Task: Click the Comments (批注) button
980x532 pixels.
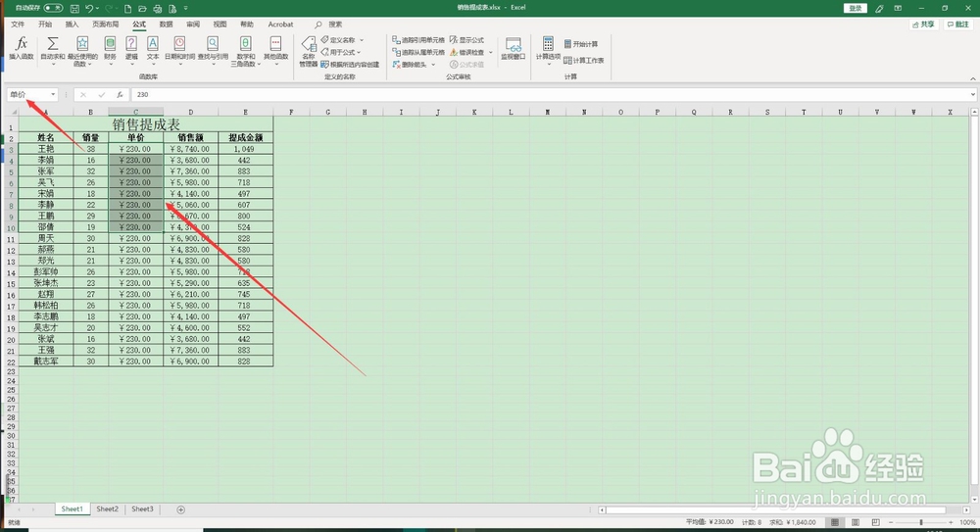Action: [x=957, y=24]
